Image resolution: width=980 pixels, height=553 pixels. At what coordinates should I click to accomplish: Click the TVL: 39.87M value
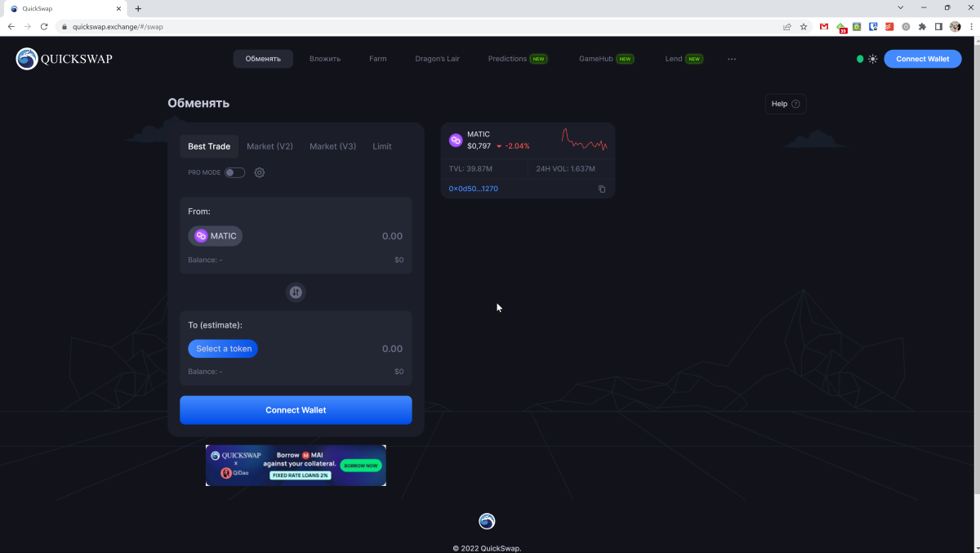coord(470,168)
